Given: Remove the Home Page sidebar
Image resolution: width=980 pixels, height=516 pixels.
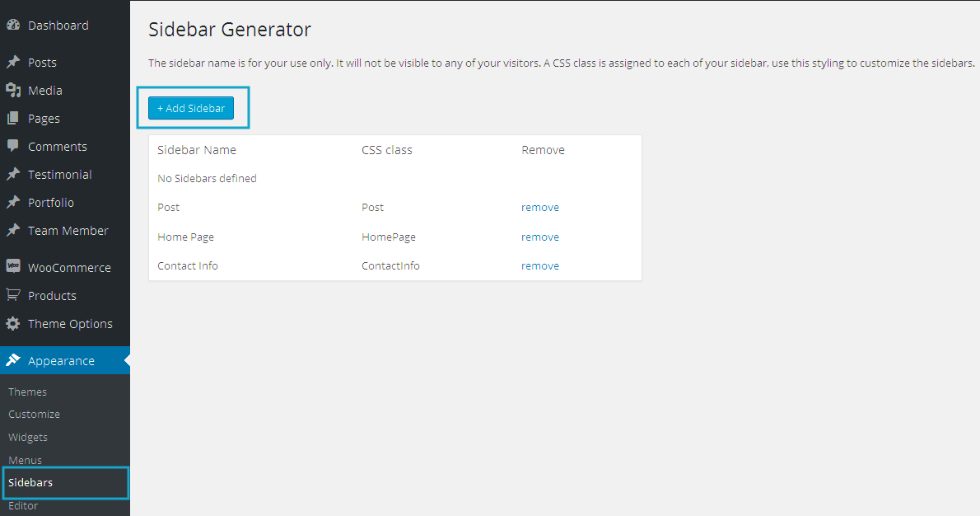Looking at the screenshot, I should (539, 237).
